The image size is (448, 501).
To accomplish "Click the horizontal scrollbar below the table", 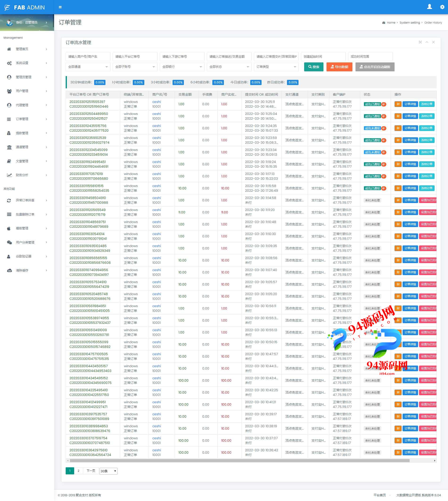I will tap(239, 461).
